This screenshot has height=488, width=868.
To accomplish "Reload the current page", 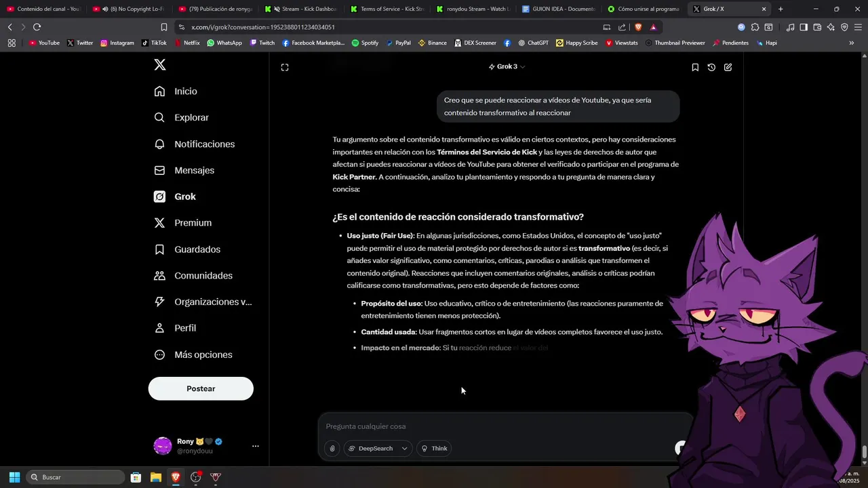I will [37, 27].
